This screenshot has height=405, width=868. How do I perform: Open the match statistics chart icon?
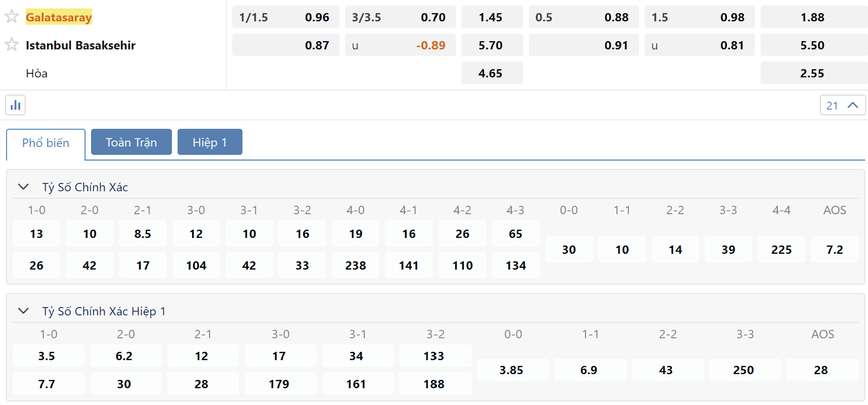(x=16, y=105)
